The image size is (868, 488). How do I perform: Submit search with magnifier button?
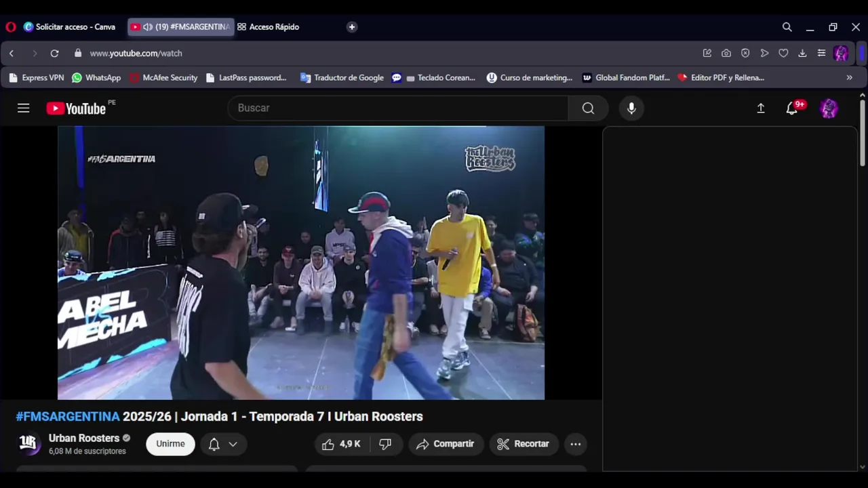click(588, 108)
